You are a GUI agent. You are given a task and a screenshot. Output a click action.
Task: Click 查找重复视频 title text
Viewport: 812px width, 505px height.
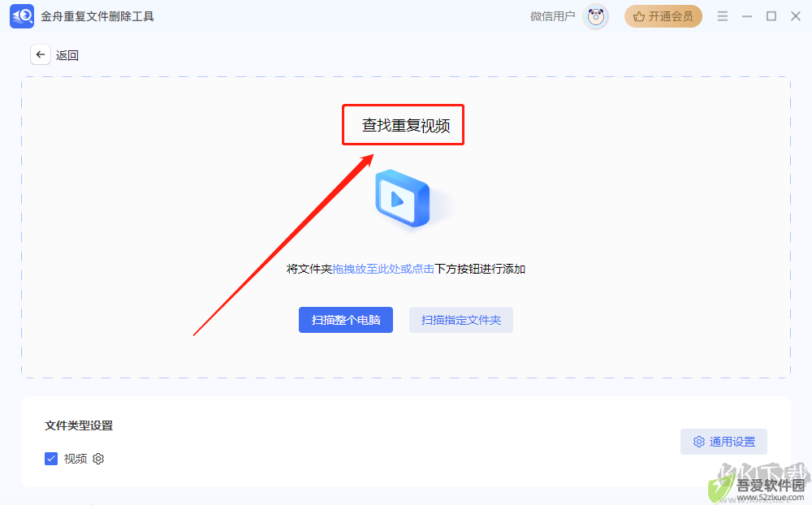[406, 125]
